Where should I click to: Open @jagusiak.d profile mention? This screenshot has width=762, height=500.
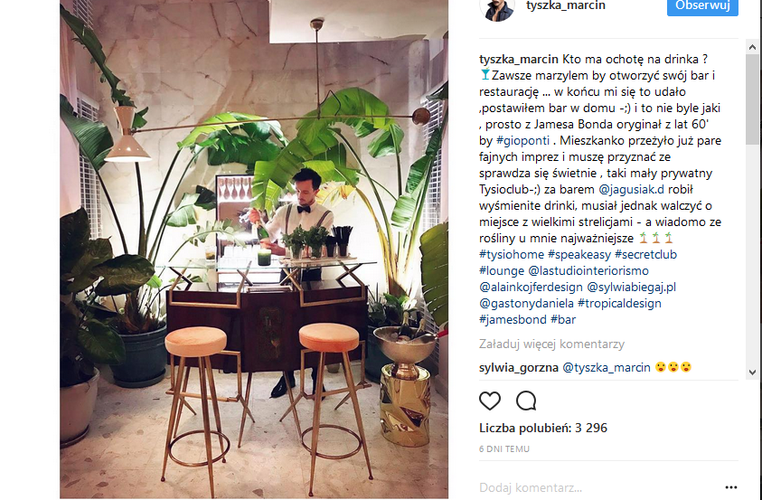(631, 190)
